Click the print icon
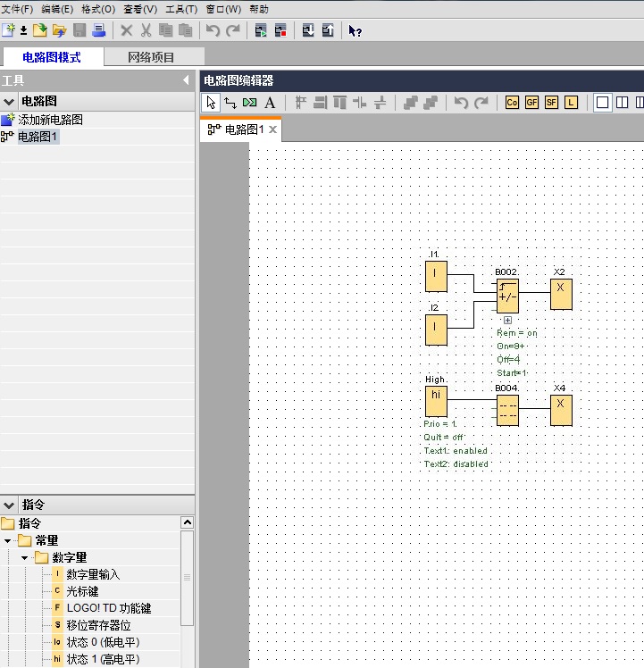Image resolution: width=644 pixels, height=668 pixels. click(x=99, y=30)
